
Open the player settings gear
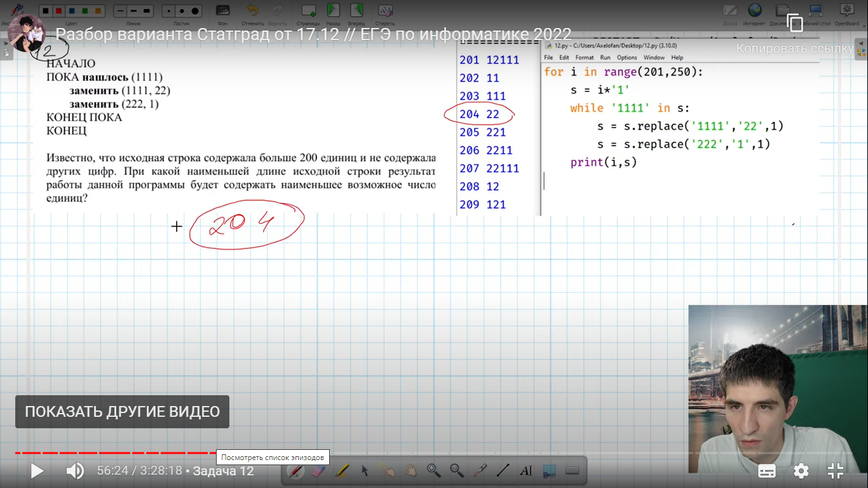coord(801,471)
